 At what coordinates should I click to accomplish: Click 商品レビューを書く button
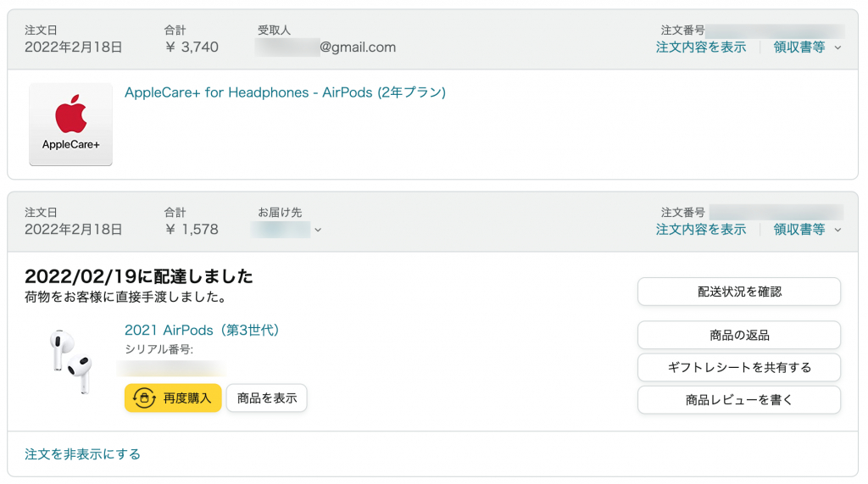pyautogui.click(x=738, y=399)
